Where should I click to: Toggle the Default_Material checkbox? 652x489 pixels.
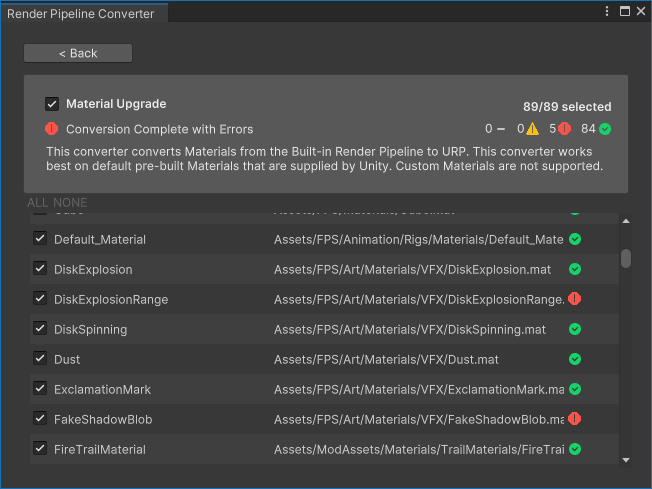pyautogui.click(x=40, y=239)
